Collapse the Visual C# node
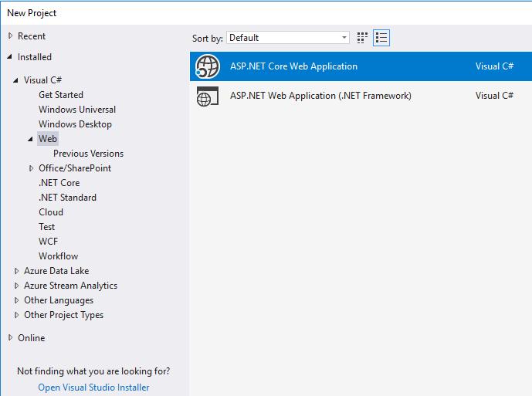This screenshot has width=532, height=396. point(16,80)
